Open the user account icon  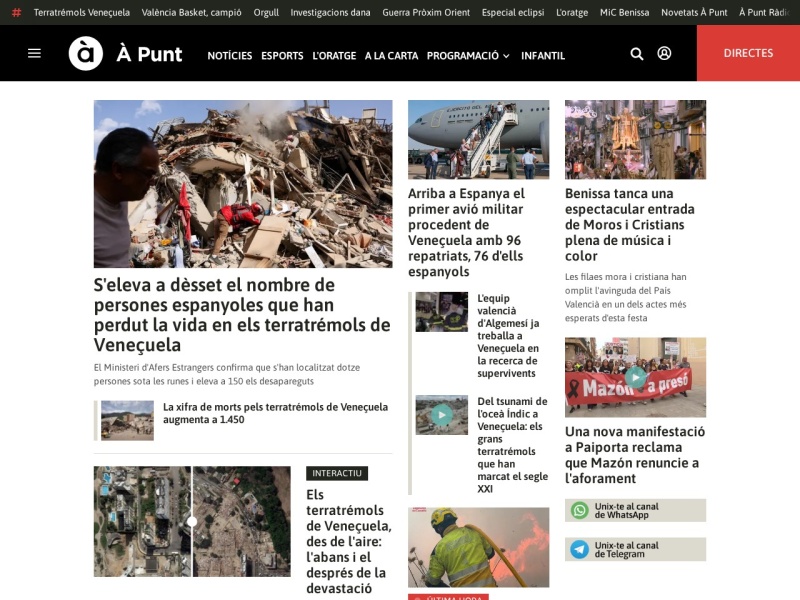click(664, 53)
